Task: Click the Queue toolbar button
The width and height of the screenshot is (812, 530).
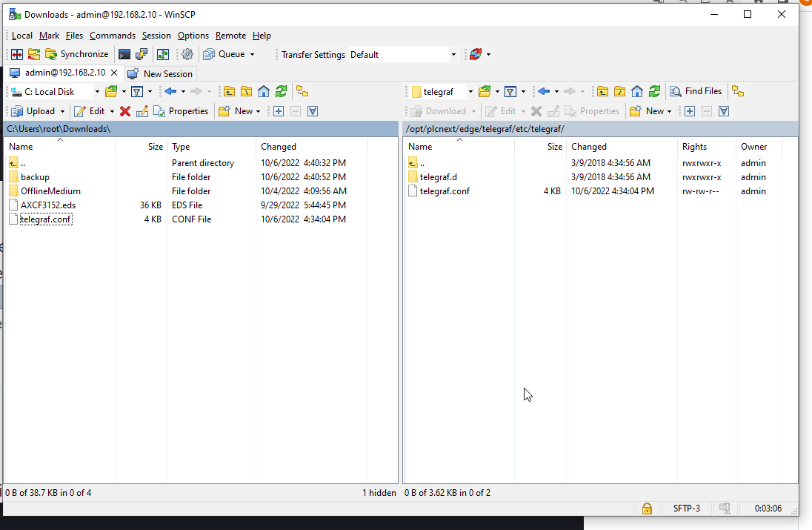Action: pyautogui.click(x=224, y=54)
